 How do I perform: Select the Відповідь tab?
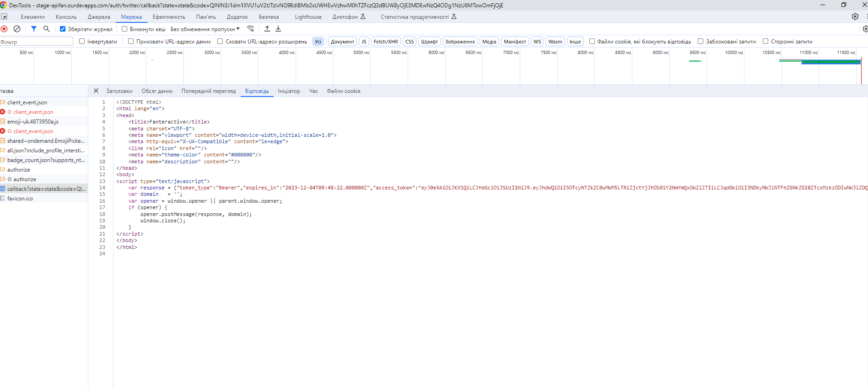pos(257,91)
